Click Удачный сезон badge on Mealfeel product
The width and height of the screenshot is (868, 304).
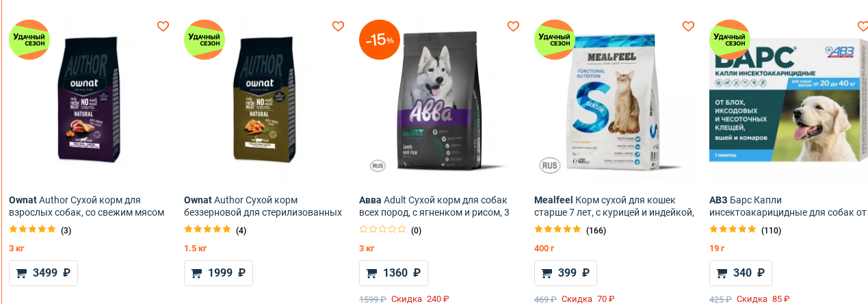[x=555, y=40]
